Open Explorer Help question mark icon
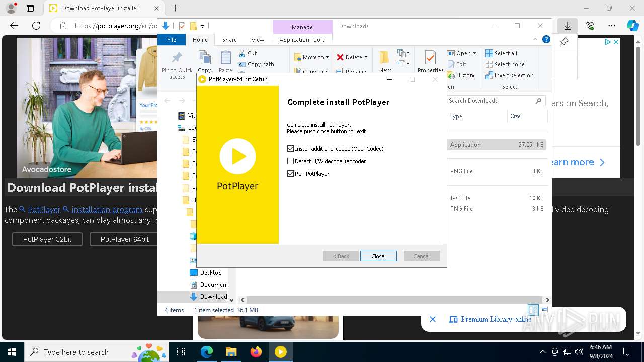 (546, 40)
